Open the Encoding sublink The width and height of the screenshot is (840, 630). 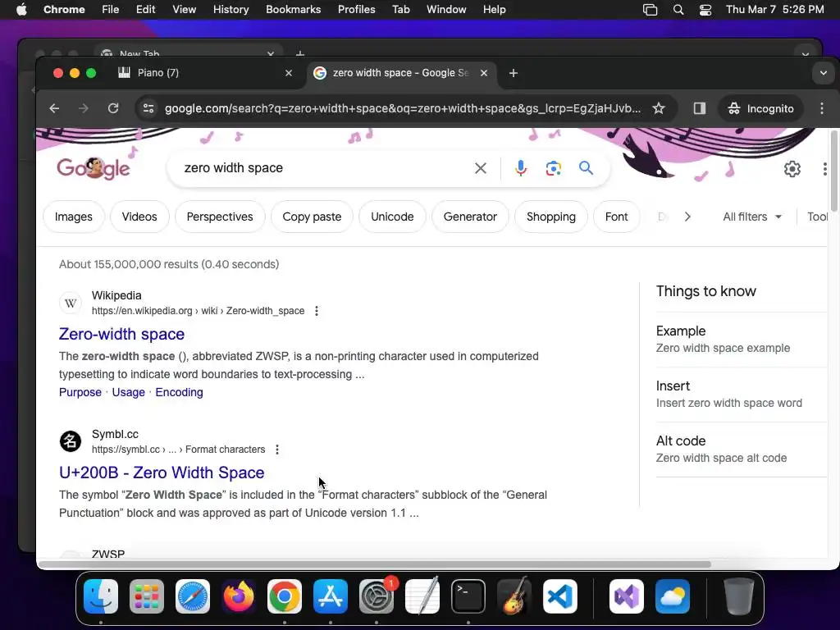point(179,392)
